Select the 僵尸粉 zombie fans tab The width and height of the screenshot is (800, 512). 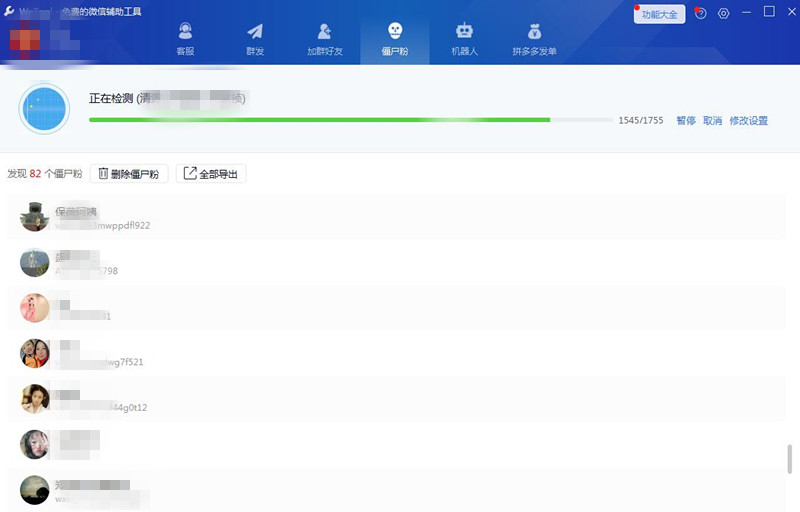pyautogui.click(x=395, y=39)
